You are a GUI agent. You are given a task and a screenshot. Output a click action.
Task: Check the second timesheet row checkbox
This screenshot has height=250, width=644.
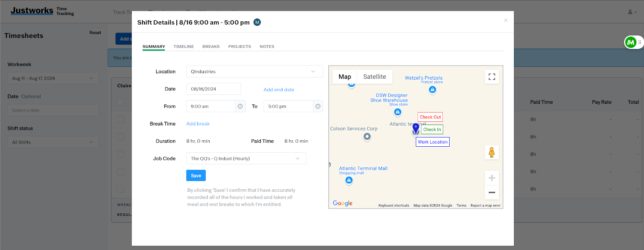tap(120, 137)
